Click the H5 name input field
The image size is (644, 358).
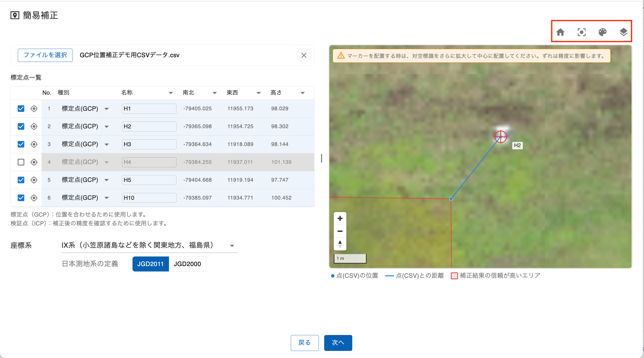149,180
